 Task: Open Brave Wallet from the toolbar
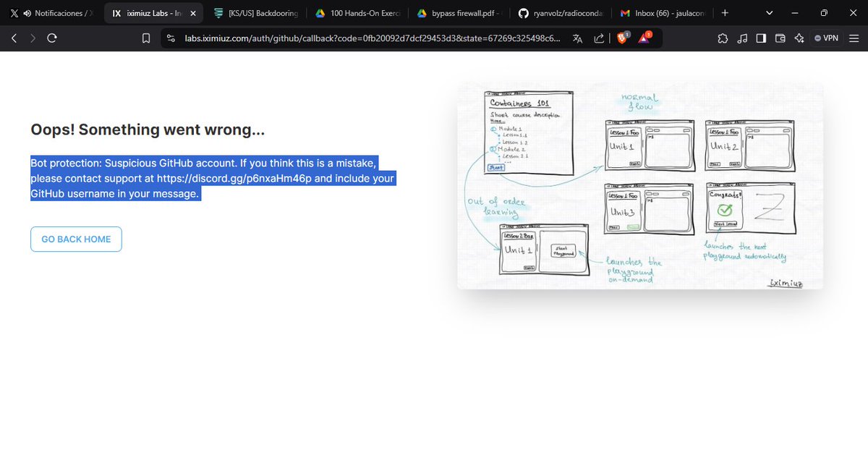click(780, 38)
